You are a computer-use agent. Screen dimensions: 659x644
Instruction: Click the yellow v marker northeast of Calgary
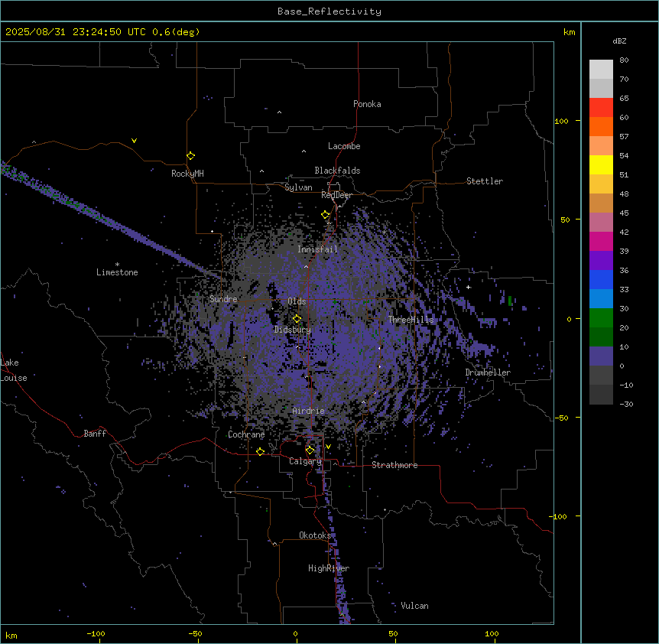(x=328, y=447)
